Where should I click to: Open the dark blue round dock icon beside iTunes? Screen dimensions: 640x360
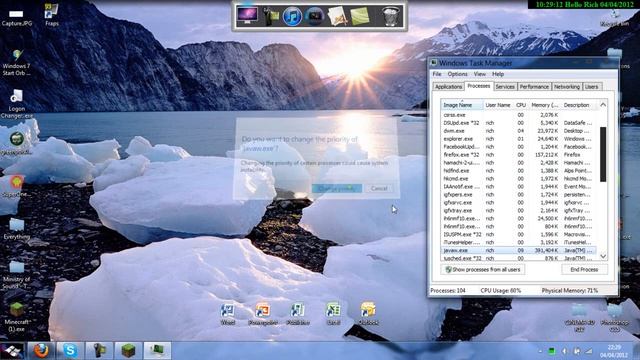(x=314, y=17)
